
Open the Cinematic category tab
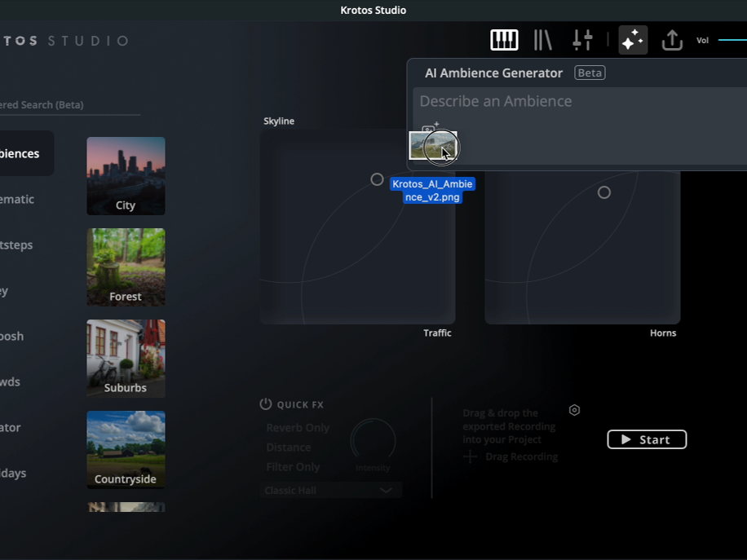coord(17,199)
